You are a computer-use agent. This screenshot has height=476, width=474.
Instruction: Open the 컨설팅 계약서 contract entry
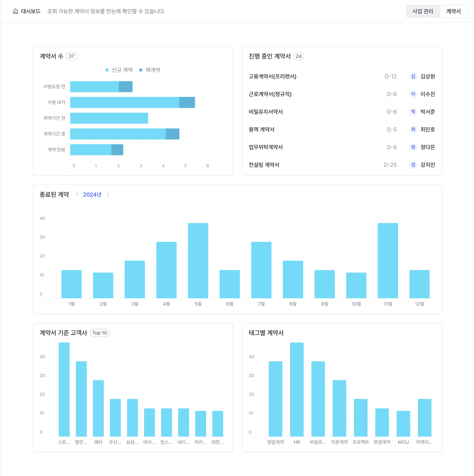pyautogui.click(x=264, y=165)
